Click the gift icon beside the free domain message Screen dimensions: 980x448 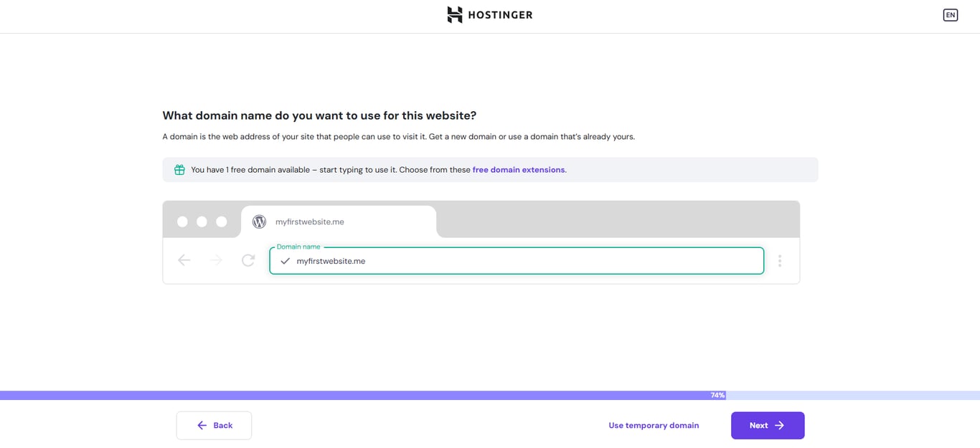coord(179,169)
